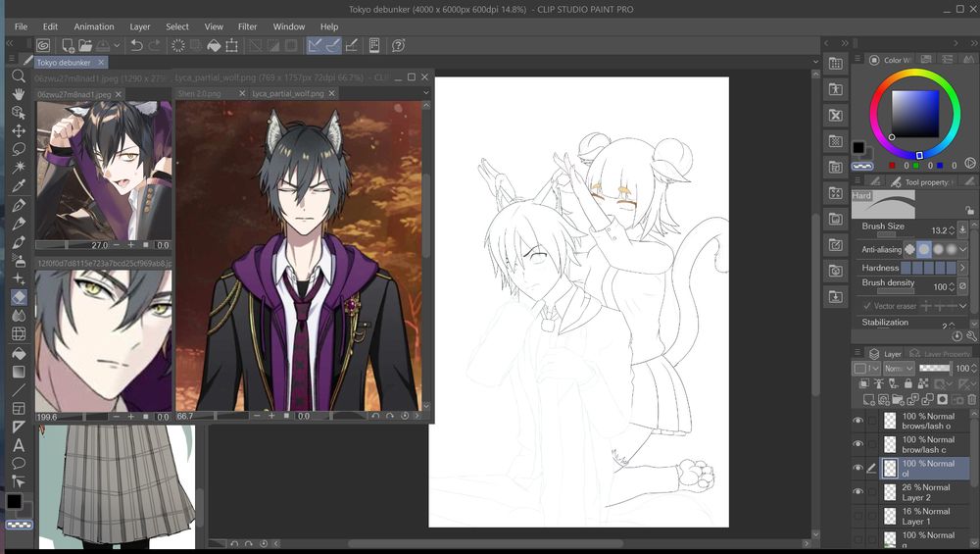Toggle Vector eraser checkbox

click(867, 306)
